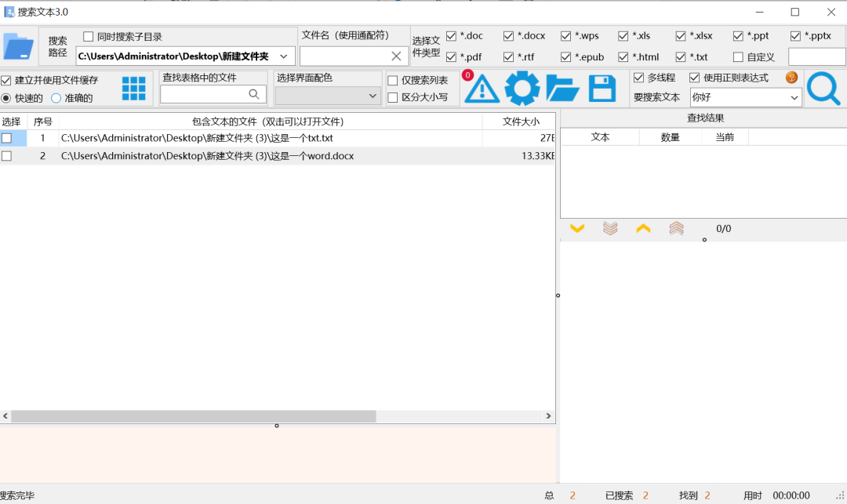847x504 pixels.
Task: Click the blue grid tiles icon
Action: [133, 89]
